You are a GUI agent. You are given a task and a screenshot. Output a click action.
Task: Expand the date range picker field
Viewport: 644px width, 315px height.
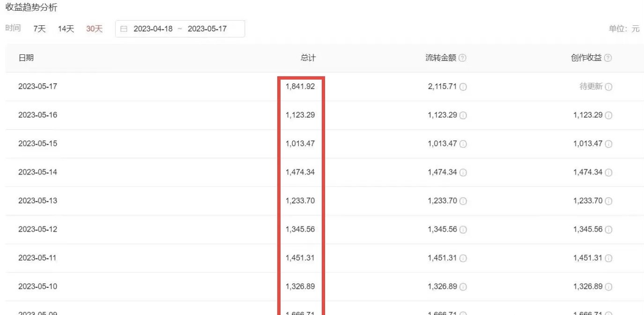pos(180,29)
